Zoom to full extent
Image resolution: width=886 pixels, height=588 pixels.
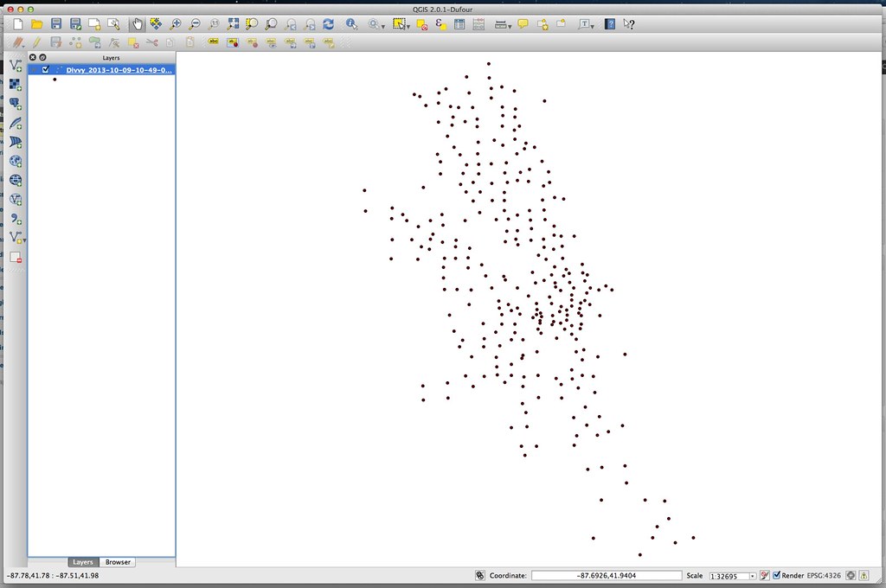point(233,23)
